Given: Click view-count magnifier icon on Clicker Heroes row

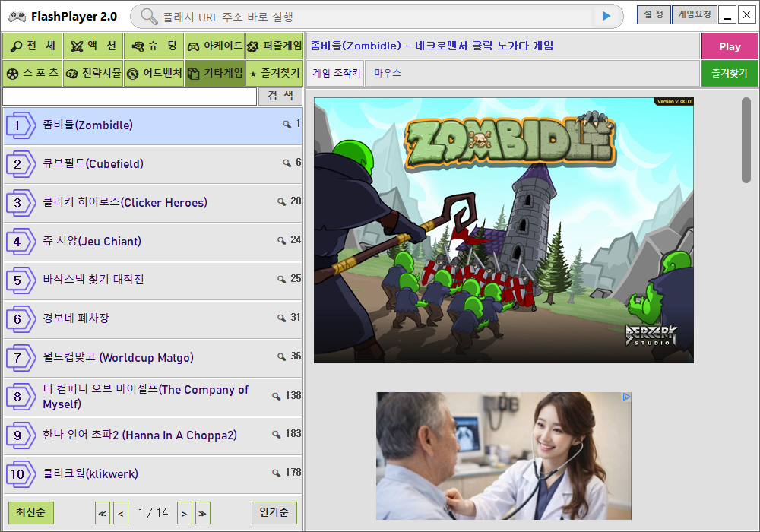Looking at the screenshot, I should point(282,201).
